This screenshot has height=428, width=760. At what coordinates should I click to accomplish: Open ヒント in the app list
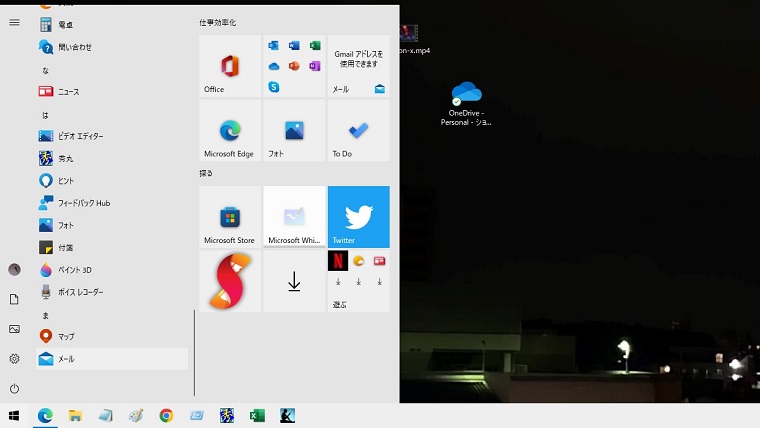112,181
